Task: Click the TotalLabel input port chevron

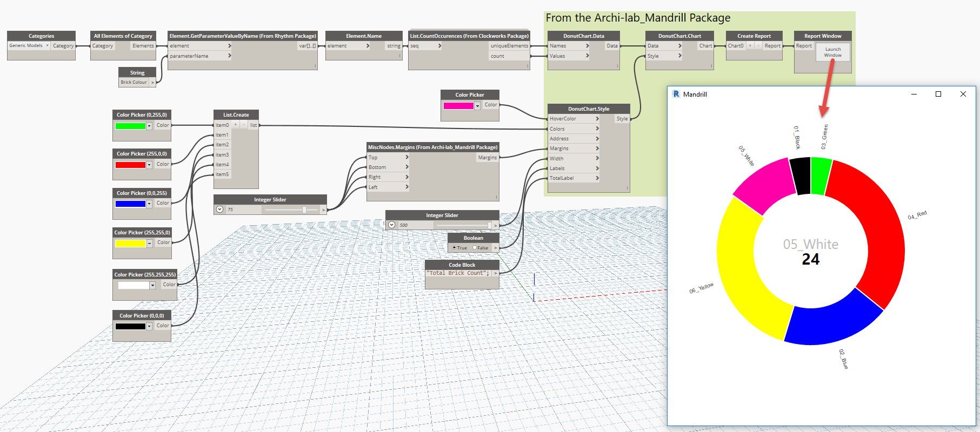Action: click(x=597, y=178)
